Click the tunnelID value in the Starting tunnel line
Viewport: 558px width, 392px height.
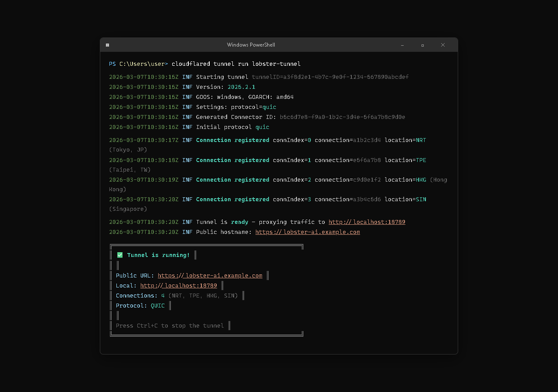click(x=330, y=77)
